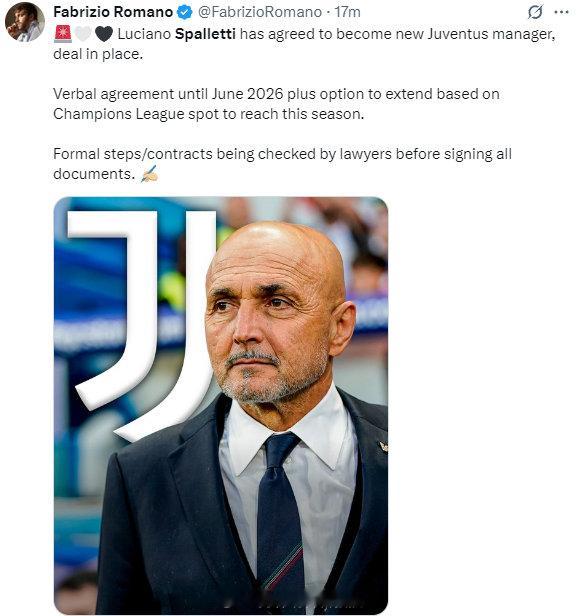Click the writing hand emoji

(x=150, y=174)
